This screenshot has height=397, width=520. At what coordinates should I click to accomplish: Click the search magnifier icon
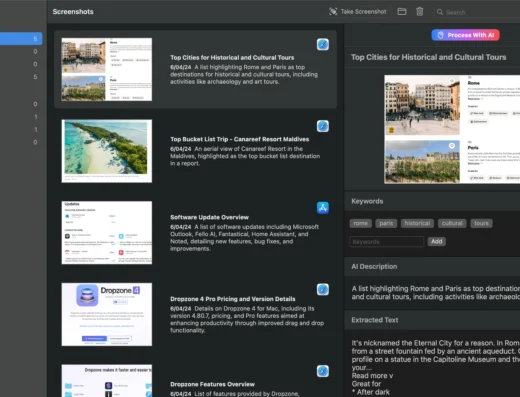click(440, 12)
